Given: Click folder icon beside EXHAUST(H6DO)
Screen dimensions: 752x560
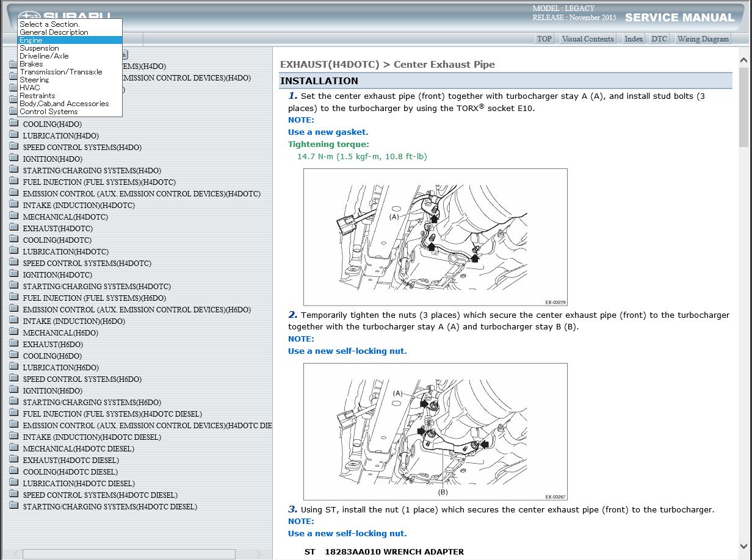Looking at the screenshot, I should click(x=13, y=344).
